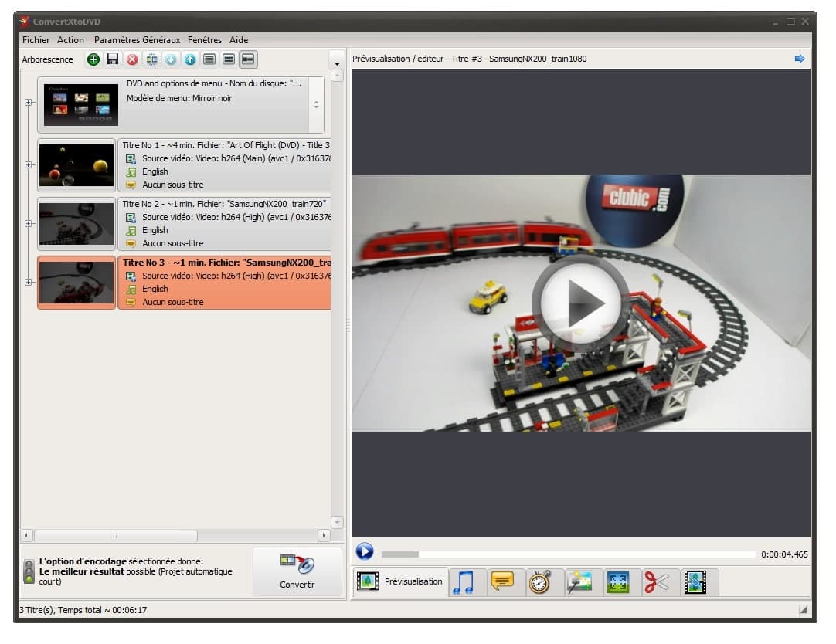Image resolution: width=836 pixels, height=644 pixels.
Task: Select the Titre No 2 thumbnail
Action: pyautogui.click(x=76, y=224)
